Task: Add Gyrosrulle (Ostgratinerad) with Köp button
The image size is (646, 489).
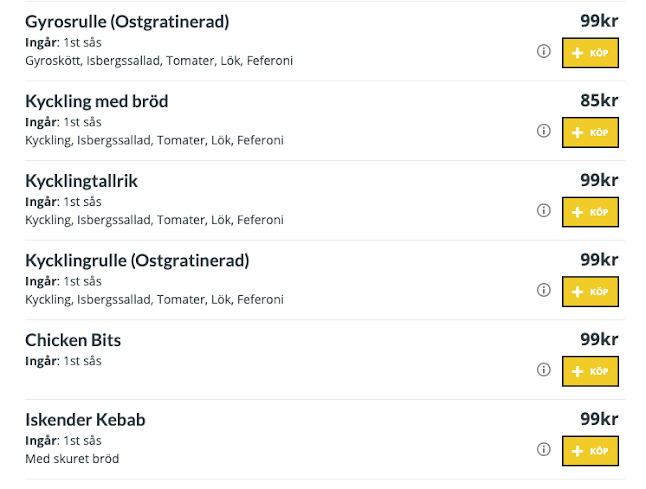Action: (590, 52)
